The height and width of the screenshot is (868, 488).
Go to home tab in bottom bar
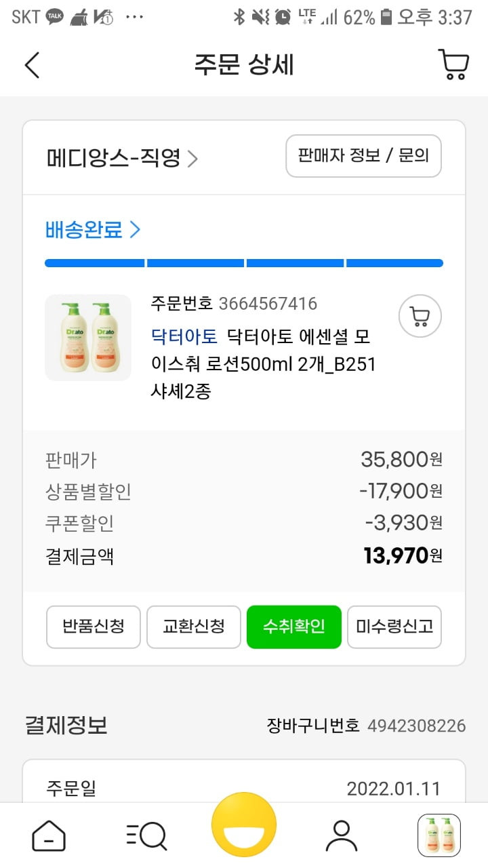coord(49,835)
